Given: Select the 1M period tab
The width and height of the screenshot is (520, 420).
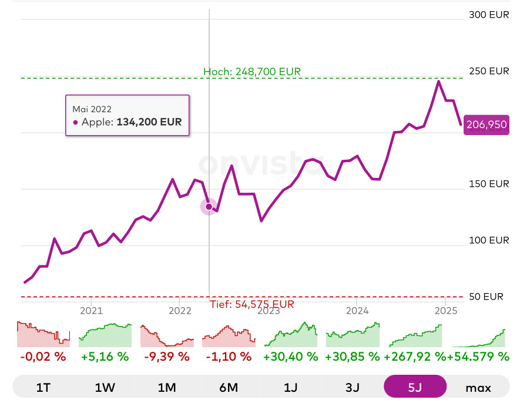Looking at the screenshot, I should [167, 387].
